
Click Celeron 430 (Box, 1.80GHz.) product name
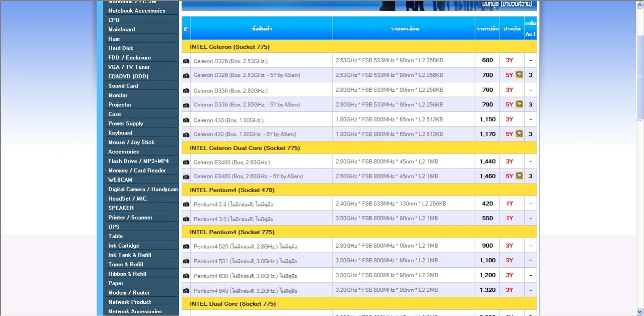229,120
